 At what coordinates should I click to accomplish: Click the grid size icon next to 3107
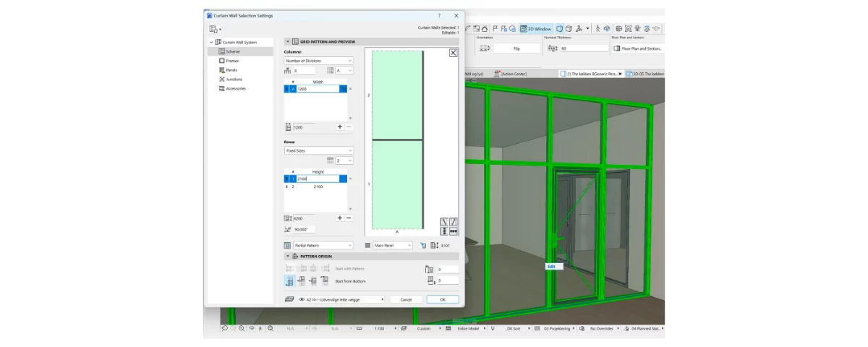(x=434, y=246)
